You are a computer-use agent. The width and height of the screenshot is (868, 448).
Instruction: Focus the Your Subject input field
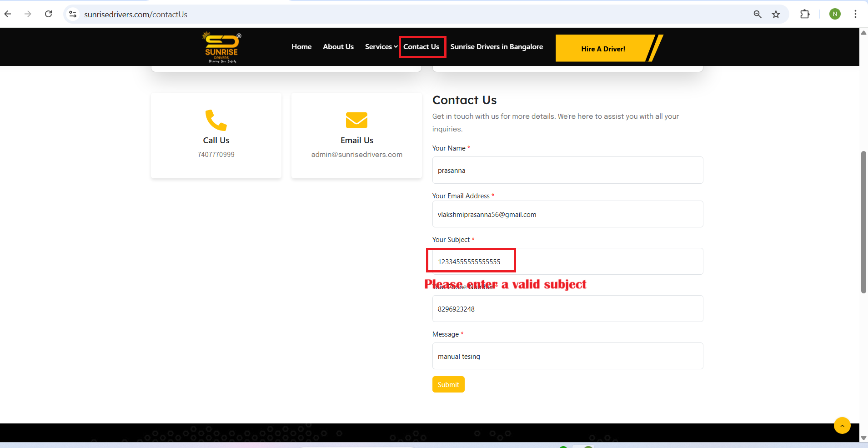[x=567, y=262]
